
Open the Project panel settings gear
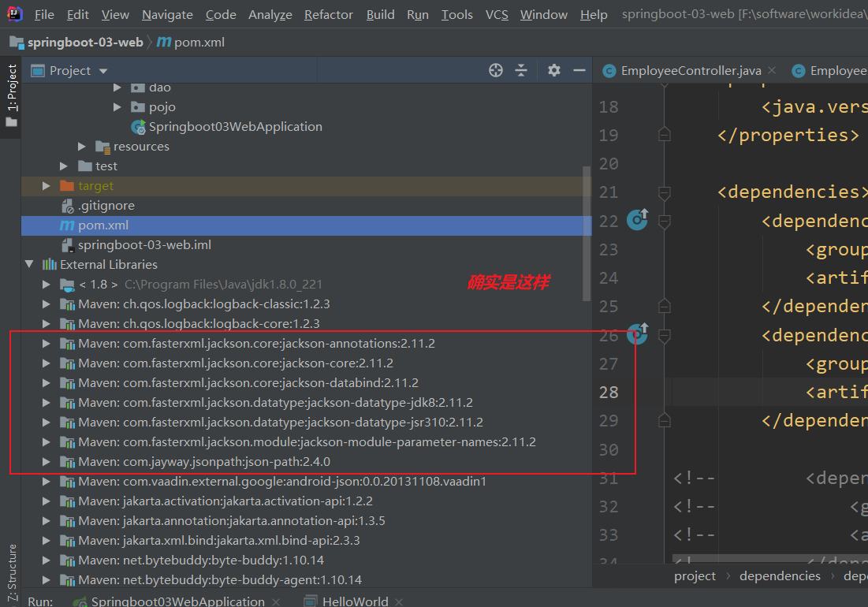click(x=553, y=70)
